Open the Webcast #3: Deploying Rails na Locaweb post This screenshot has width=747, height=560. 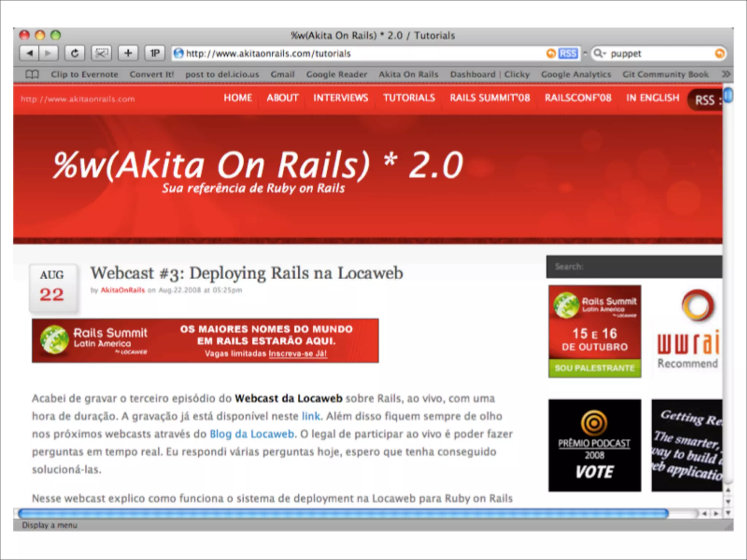click(247, 273)
